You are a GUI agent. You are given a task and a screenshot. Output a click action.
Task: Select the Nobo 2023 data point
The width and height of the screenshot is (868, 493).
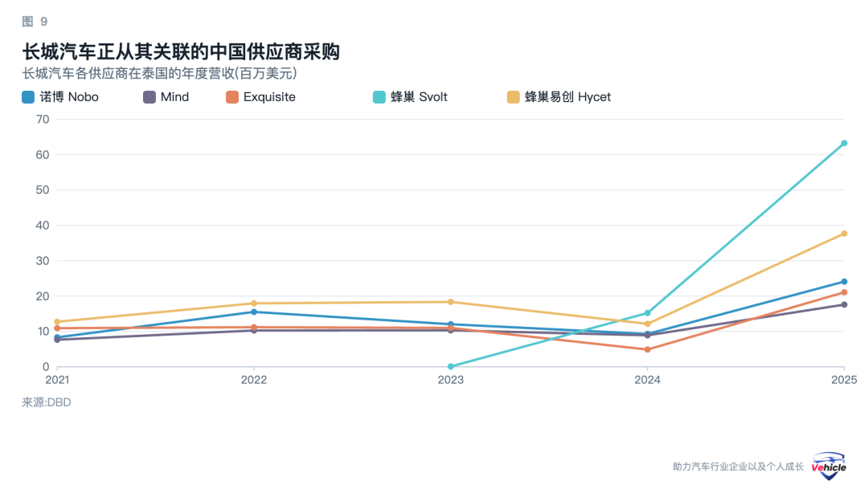pyautogui.click(x=451, y=324)
